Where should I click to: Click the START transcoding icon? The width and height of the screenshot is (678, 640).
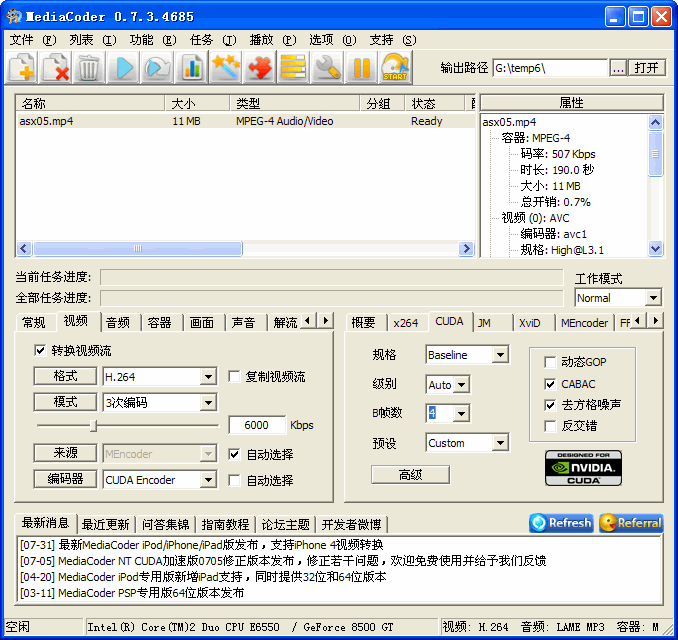point(395,67)
